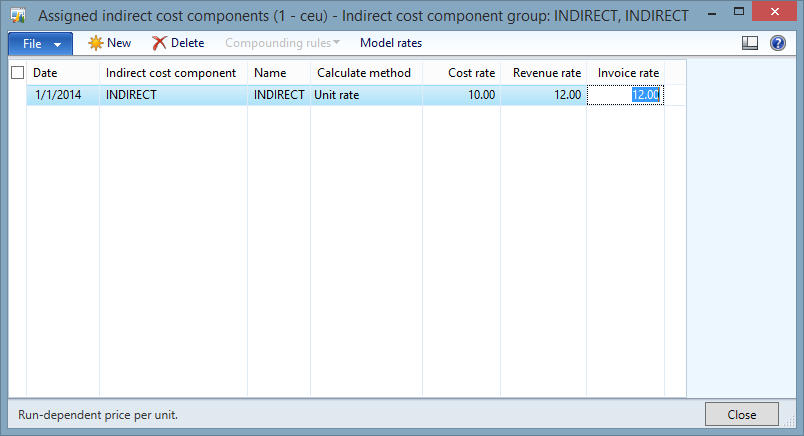Select the Unit rate calculate method cell
The width and height of the screenshot is (804, 436).
(364, 95)
